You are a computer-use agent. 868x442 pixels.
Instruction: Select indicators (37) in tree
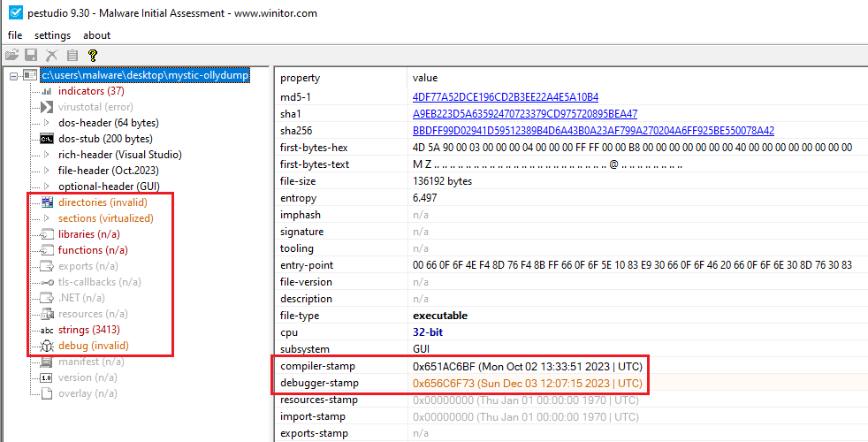(91, 91)
